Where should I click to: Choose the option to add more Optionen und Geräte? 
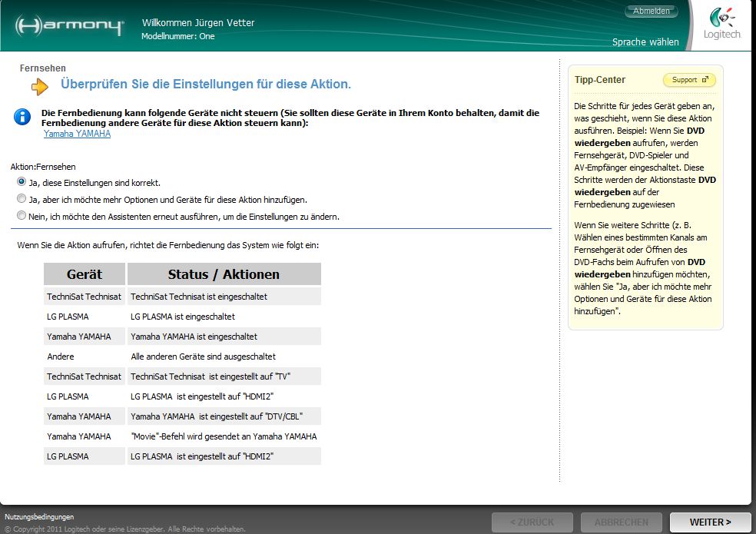point(22,199)
